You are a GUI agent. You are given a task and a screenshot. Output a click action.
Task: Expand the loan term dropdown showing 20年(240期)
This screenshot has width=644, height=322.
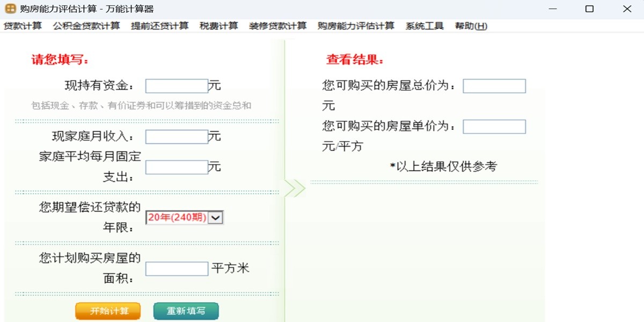pyautogui.click(x=215, y=217)
